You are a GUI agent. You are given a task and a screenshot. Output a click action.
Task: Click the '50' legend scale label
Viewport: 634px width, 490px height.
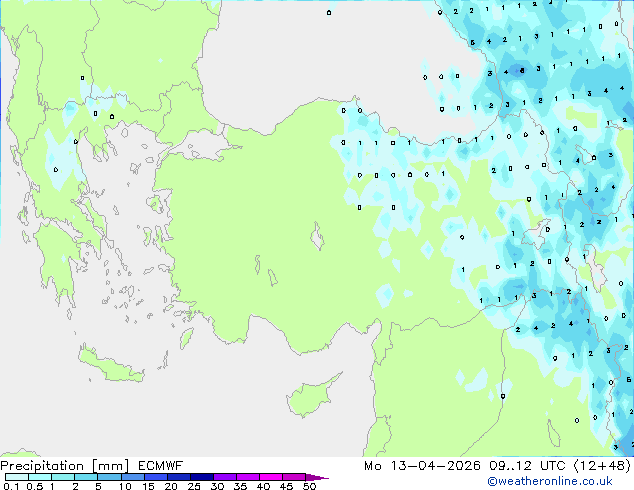tap(310, 486)
